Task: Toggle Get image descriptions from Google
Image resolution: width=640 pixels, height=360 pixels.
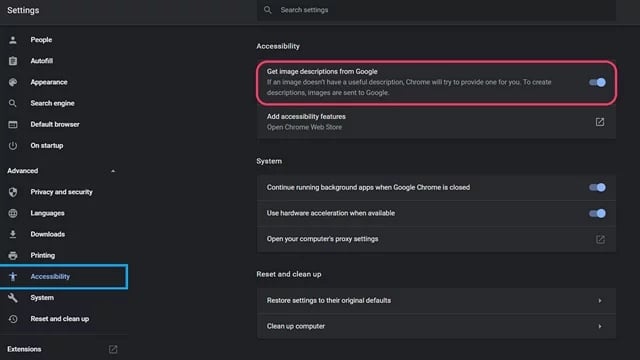Action: 597,82
